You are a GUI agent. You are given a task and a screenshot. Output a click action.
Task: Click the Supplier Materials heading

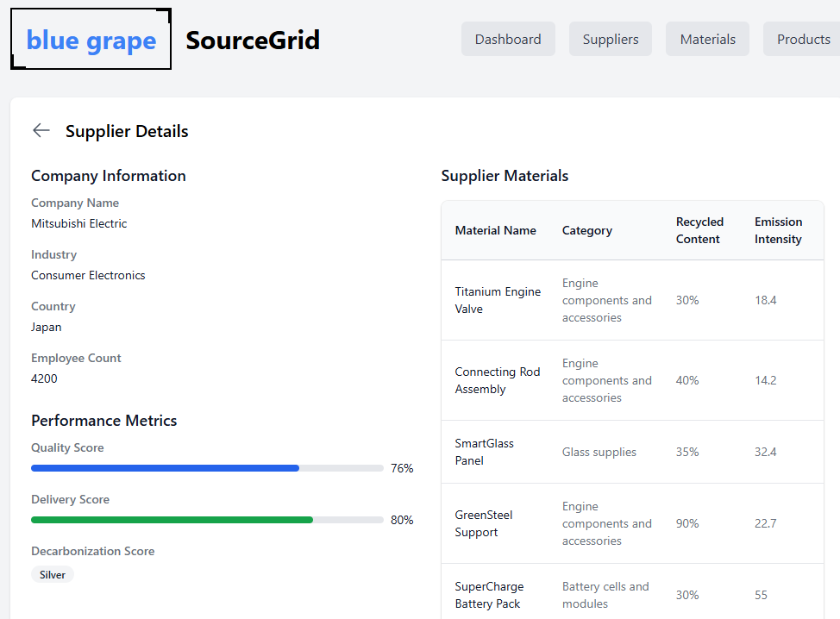(x=505, y=176)
